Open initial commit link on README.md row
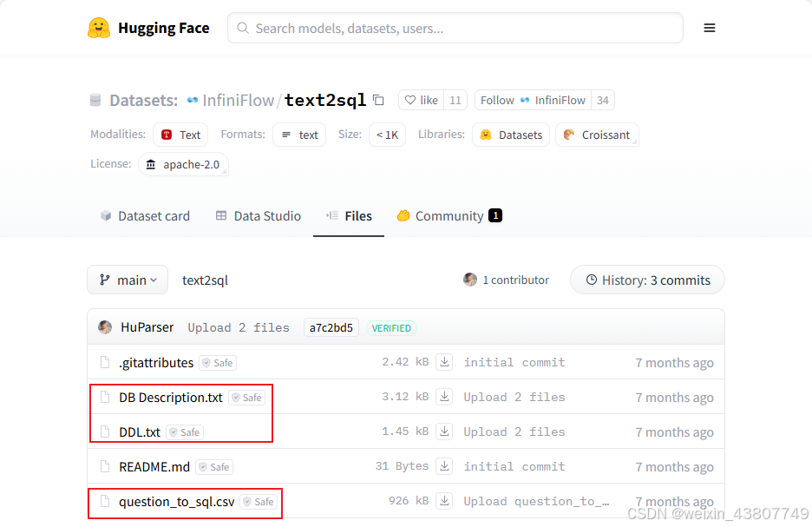812x527 pixels. pos(514,466)
